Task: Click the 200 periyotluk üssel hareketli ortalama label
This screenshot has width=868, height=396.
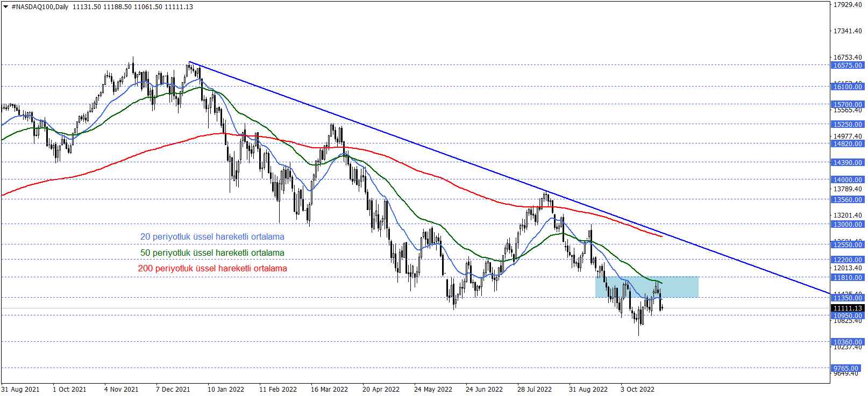Action: click(x=212, y=269)
